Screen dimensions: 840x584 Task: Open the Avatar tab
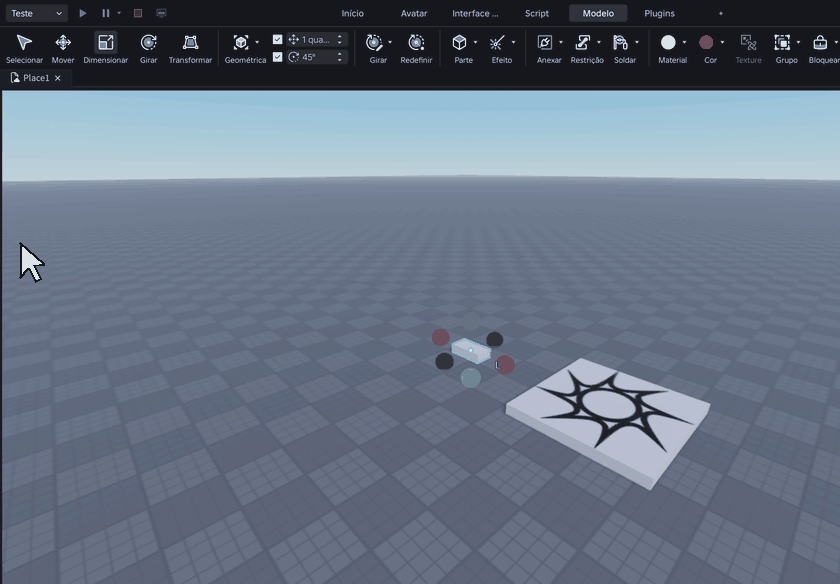coord(414,13)
